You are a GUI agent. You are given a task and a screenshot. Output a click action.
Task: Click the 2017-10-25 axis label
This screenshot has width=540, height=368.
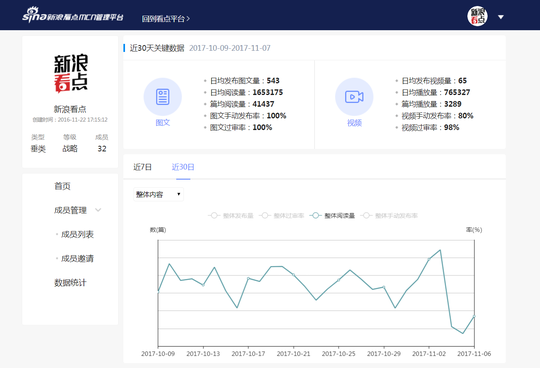339,354
